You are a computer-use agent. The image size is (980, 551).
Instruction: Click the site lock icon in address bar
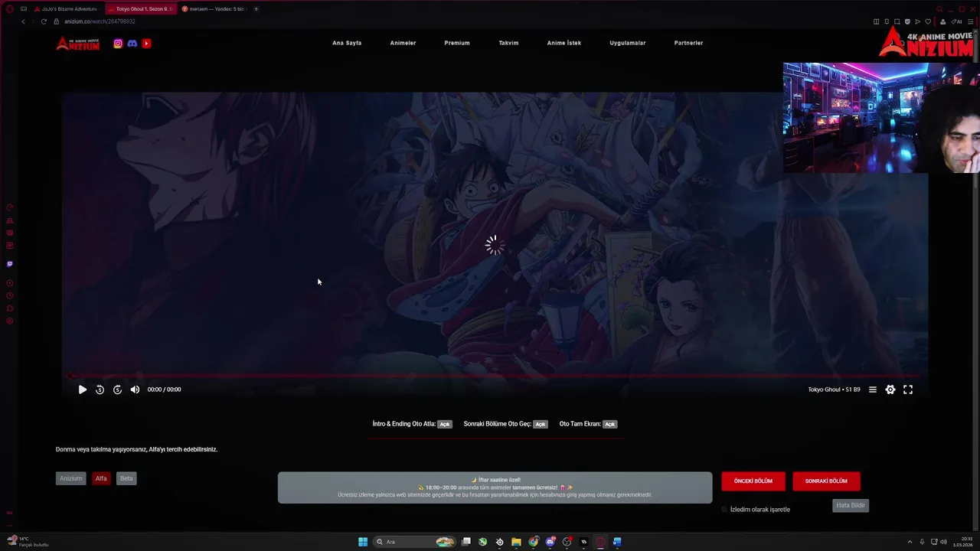click(x=58, y=21)
